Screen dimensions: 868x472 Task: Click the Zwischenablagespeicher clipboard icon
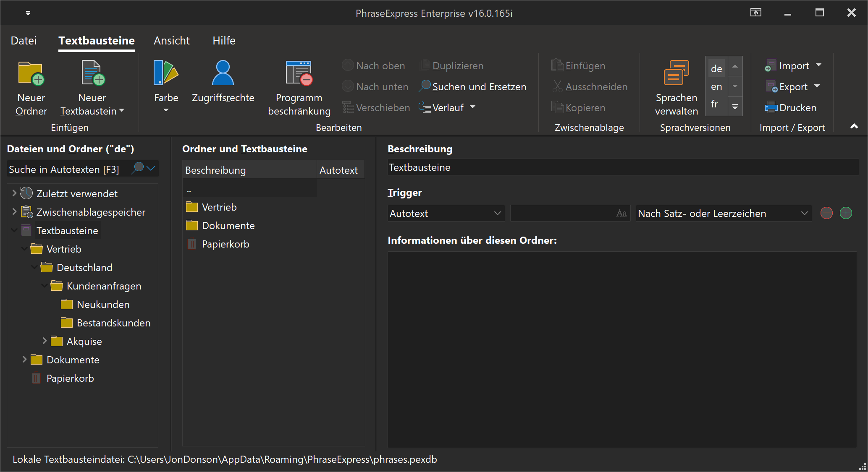(26, 211)
